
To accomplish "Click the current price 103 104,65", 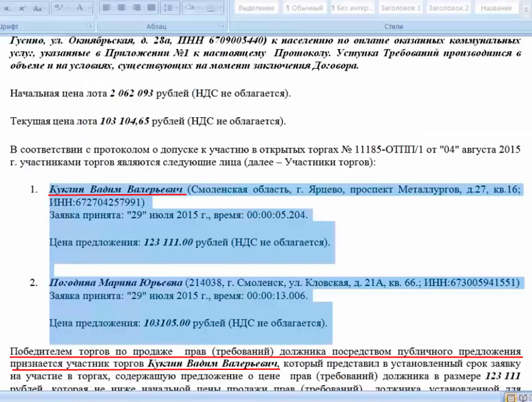I will (125, 121).
